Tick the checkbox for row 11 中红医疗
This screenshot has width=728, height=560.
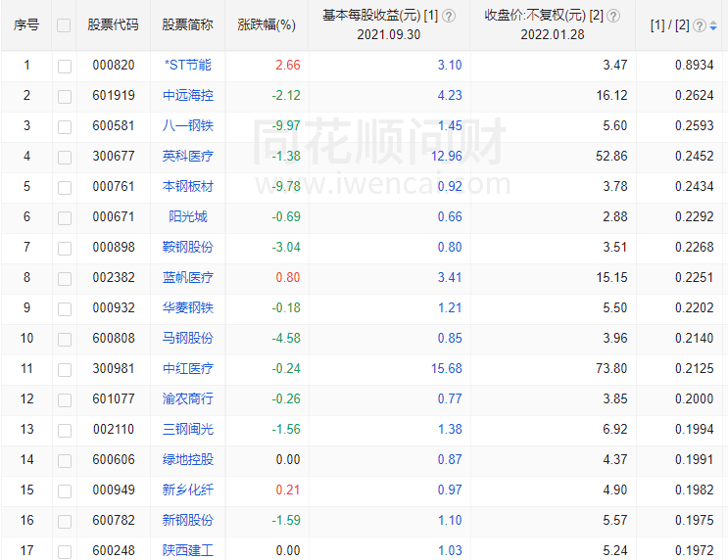pyautogui.click(x=64, y=369)
